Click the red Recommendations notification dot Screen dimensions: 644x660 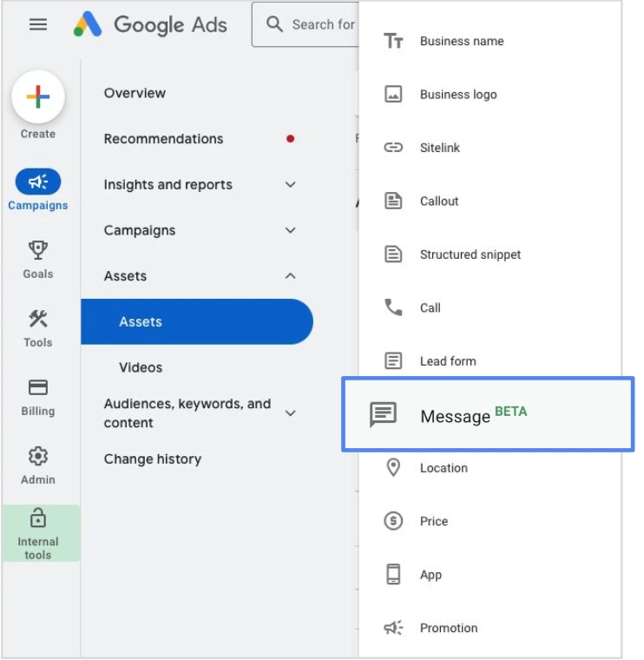tap(290, 138)
